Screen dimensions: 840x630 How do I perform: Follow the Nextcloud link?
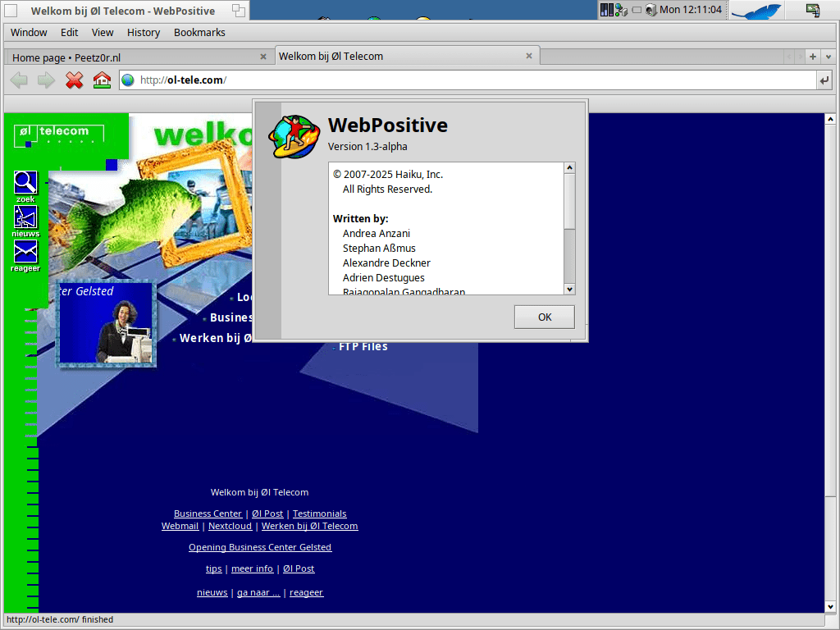(230, 526)
